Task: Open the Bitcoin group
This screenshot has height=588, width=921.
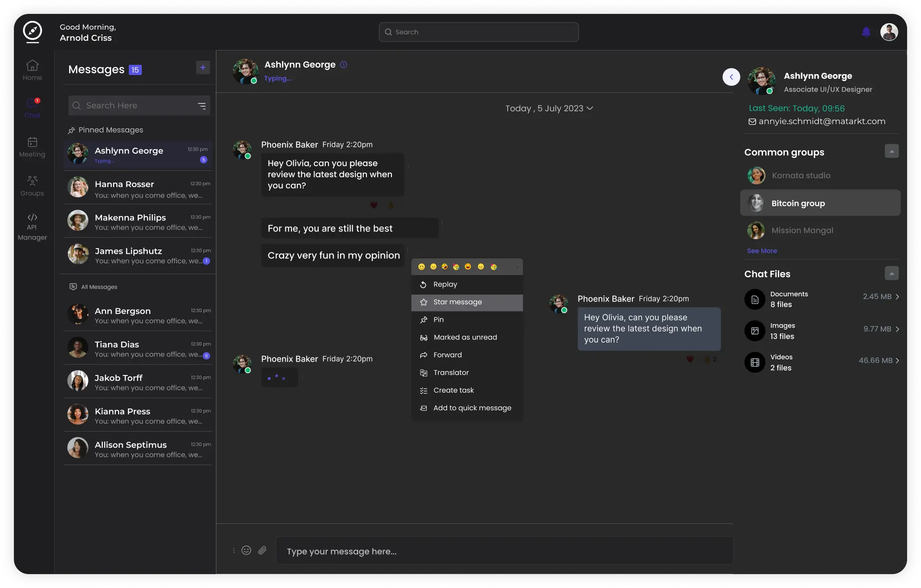Action: (x=820, y=203)
